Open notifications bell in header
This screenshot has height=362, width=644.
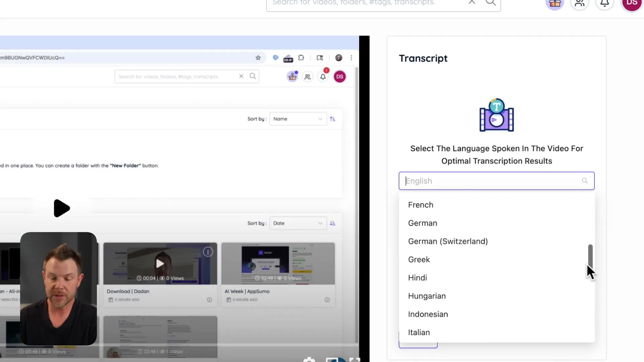(x=604, y=3)
